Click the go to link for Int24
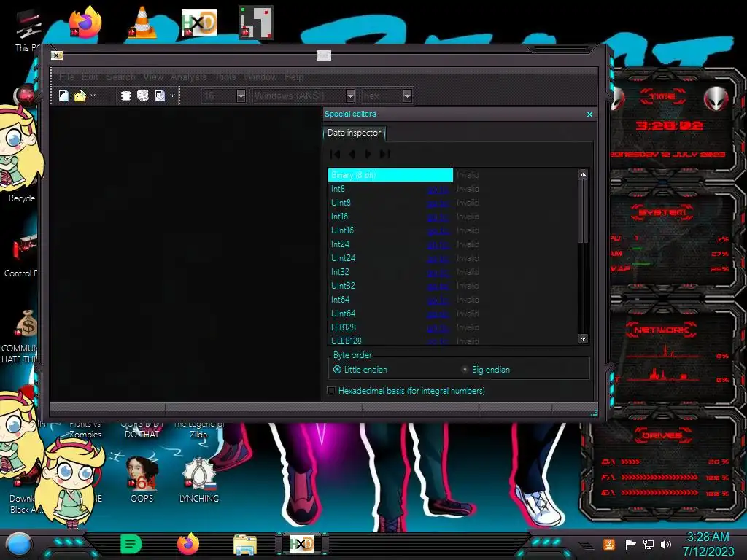The height and width of the screenshot is (560, 747). 438,245
